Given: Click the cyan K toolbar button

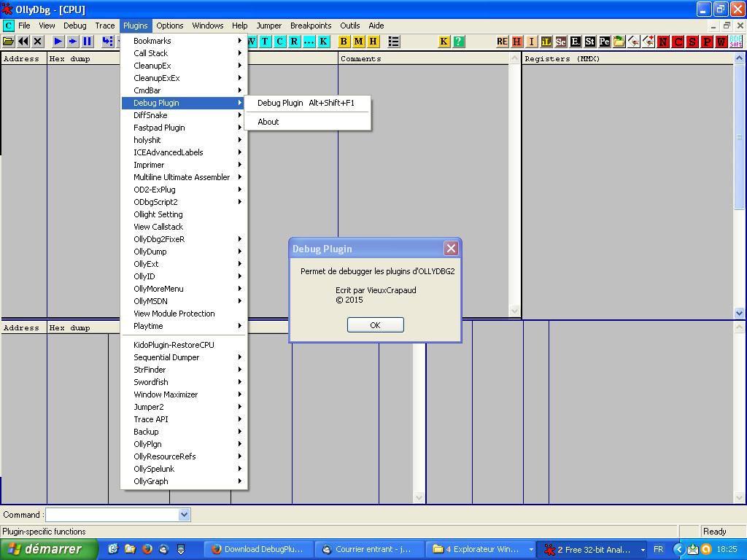Looking at the screenshot, I should [323, 42].
